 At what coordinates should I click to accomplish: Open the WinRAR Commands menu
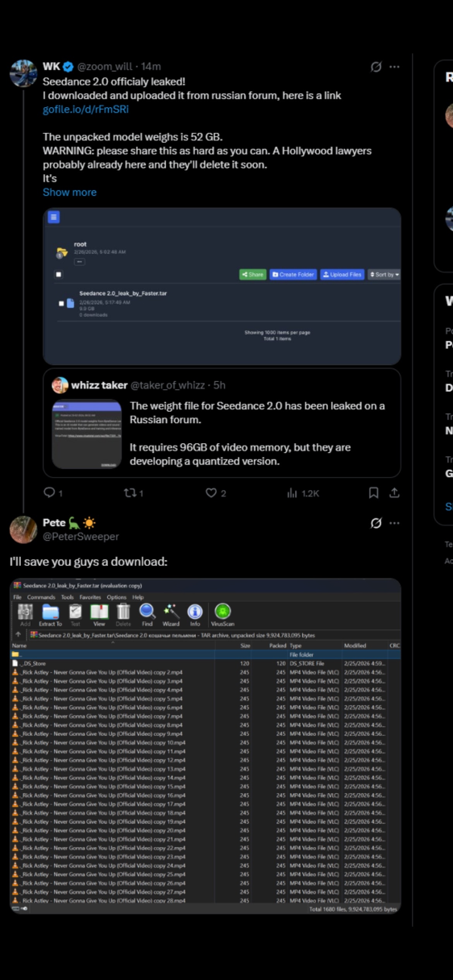pos(41,597)
